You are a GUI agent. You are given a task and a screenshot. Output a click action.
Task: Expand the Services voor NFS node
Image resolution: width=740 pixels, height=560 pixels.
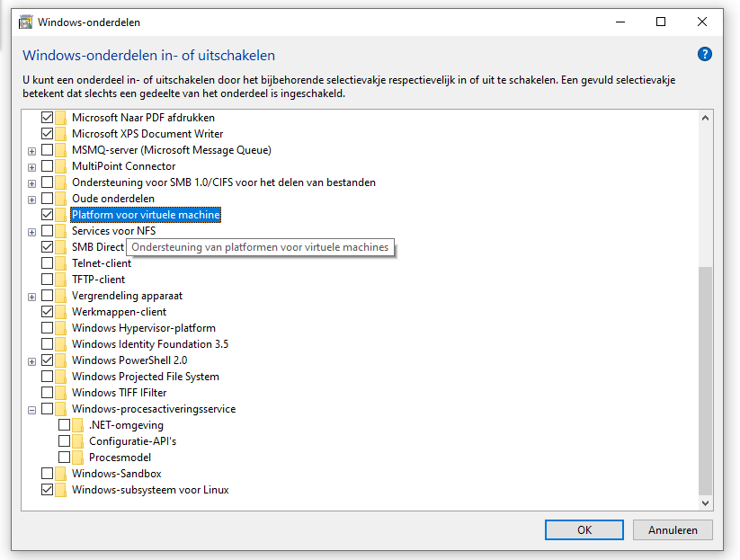point(31,232)
